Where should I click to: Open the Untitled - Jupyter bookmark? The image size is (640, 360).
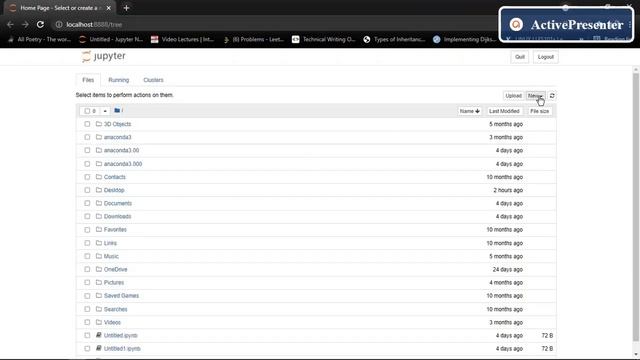[111, 40]
